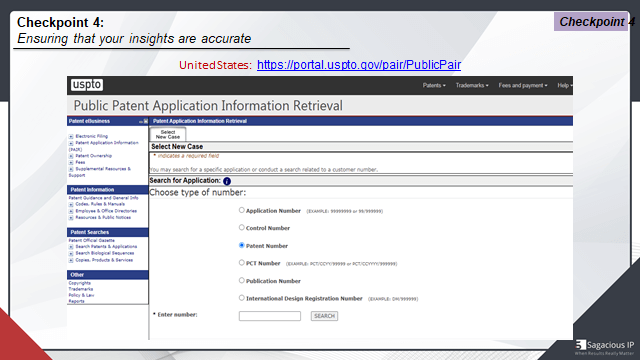Screen dimensions: 640x360
Task: Open the Trademarks dropdown menu
Action: click(472, 85)
